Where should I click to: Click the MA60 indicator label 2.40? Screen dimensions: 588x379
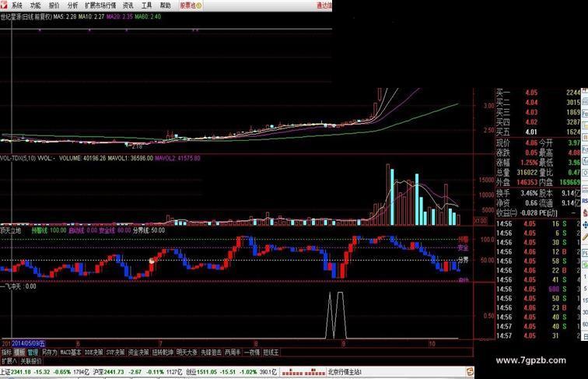148,16
